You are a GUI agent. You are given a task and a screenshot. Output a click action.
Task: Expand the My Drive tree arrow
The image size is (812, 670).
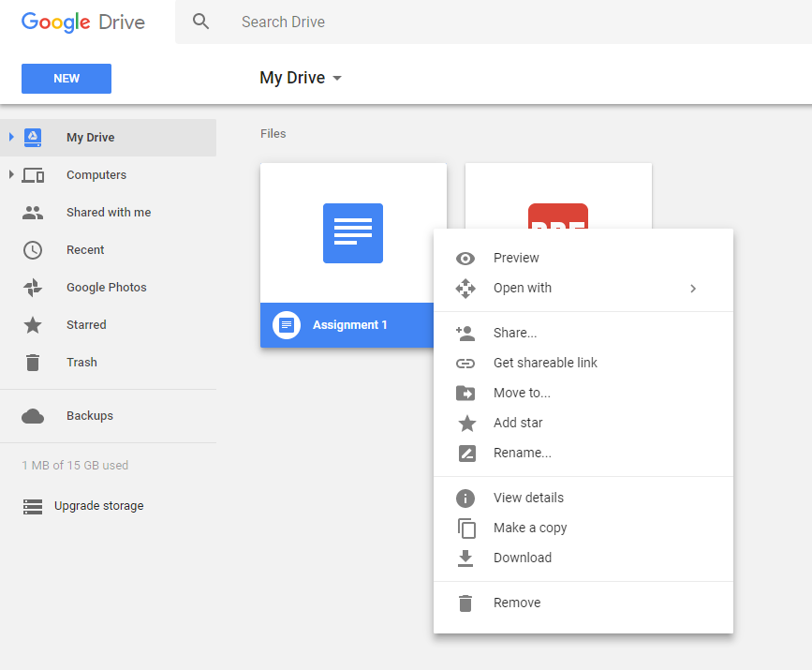tap(11, 137)
